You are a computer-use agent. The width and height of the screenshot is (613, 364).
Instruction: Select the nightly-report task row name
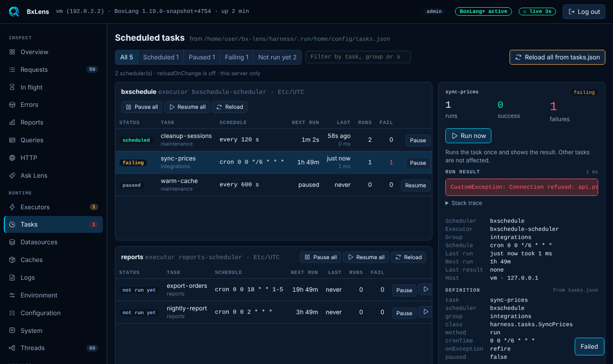[x=187, y=308]
